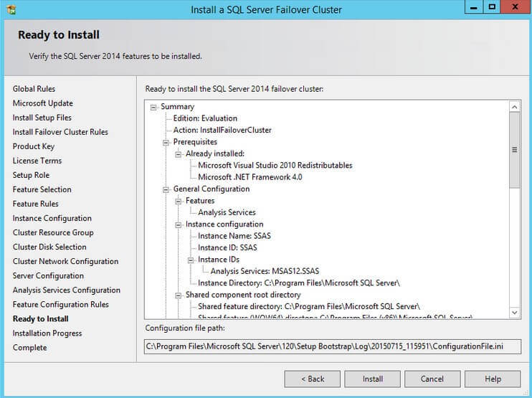The height and width of the screenshot is (398, 532).
Task: Select Shared feature directory row
Action: (x=309, y=307)
